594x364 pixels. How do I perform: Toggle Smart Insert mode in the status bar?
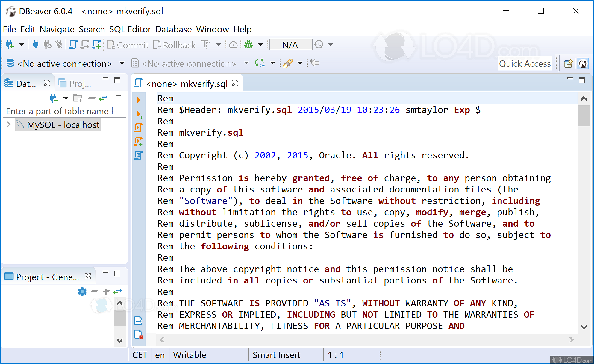[x=277, y=355]
